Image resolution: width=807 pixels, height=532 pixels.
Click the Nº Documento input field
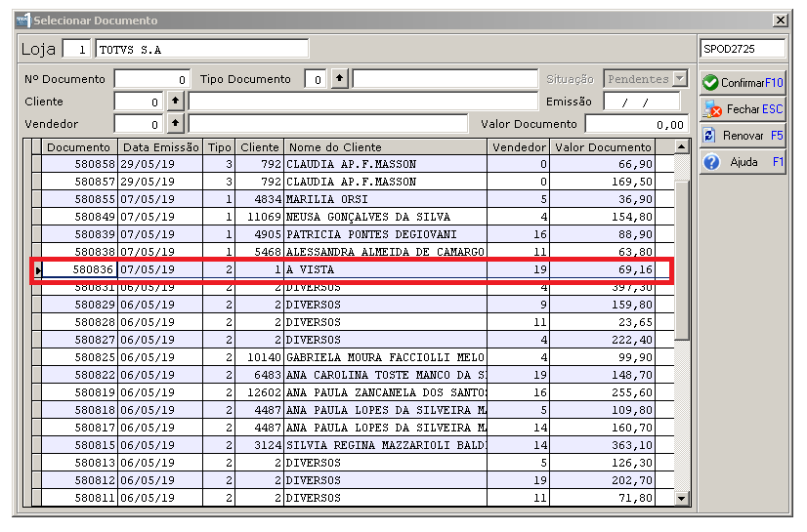(x=151, y=80)
